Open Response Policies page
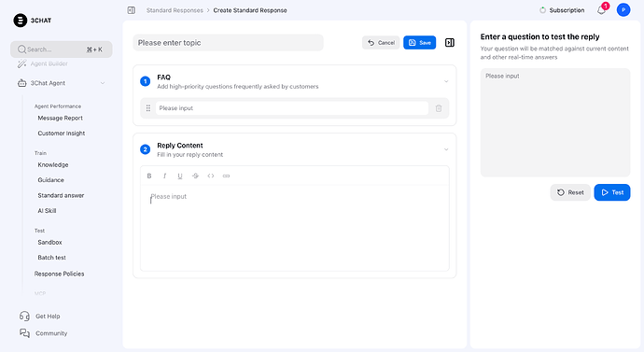Viewport: 644px width, 352px height. [59, 274]
